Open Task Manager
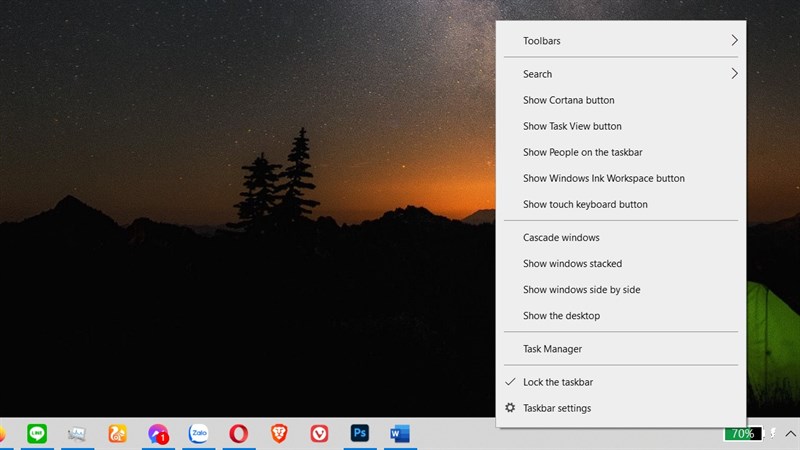 coord(552,349)
